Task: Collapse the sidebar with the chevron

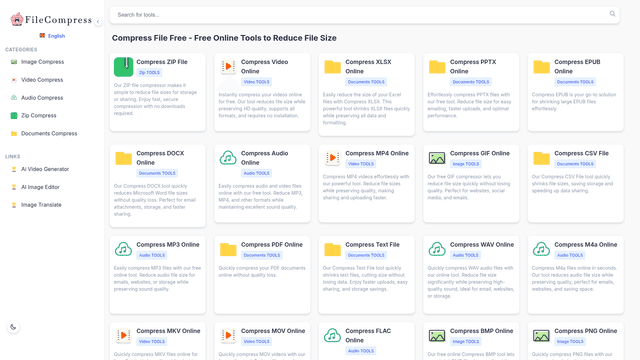Action: tap(98, 21)
